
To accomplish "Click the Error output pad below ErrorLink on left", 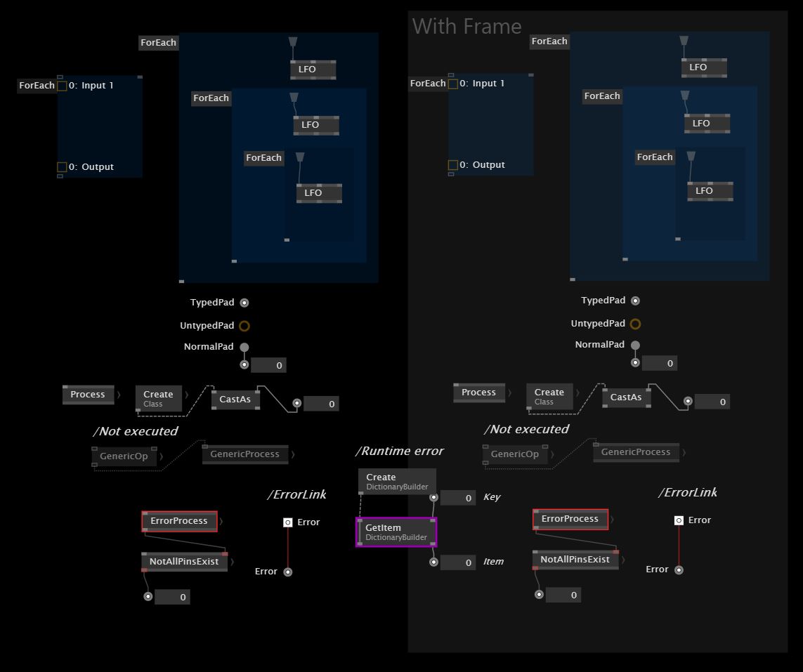I will click(x=288, y=572).
